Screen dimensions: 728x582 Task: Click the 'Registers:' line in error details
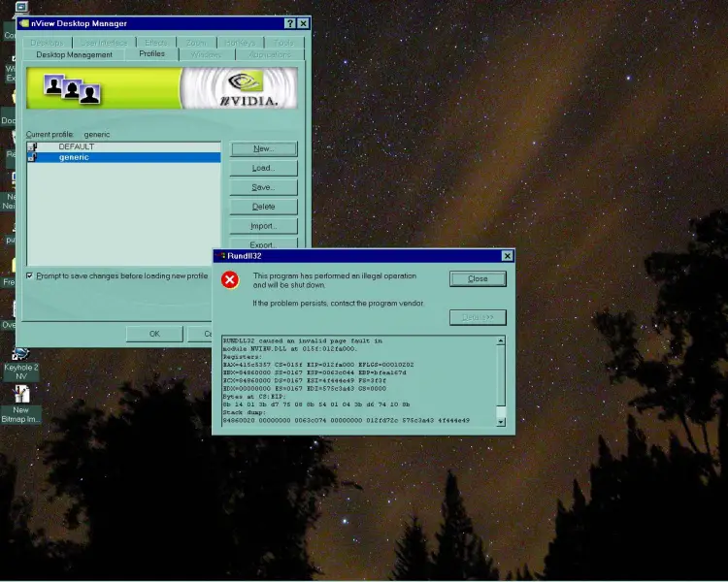[243, 357]
